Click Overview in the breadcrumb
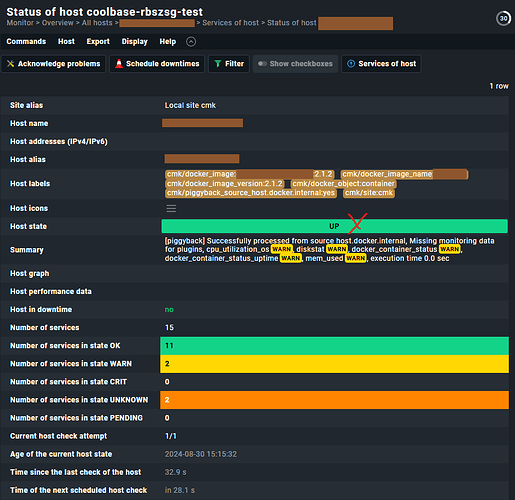 (58, 23)
